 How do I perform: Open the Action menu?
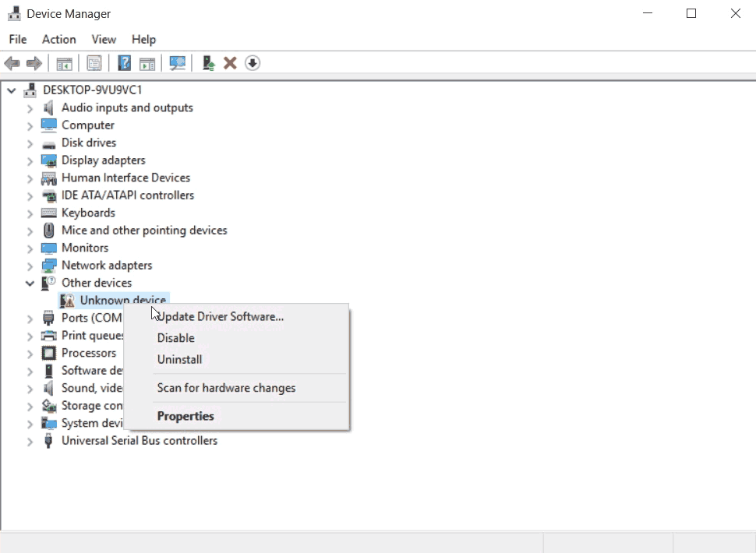tap(58, 40)
